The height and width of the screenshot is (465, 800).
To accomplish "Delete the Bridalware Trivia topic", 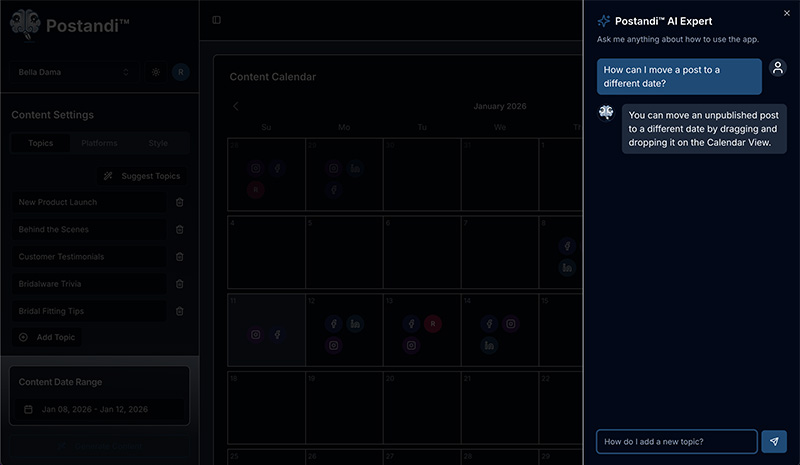I will tap(179, 284).
